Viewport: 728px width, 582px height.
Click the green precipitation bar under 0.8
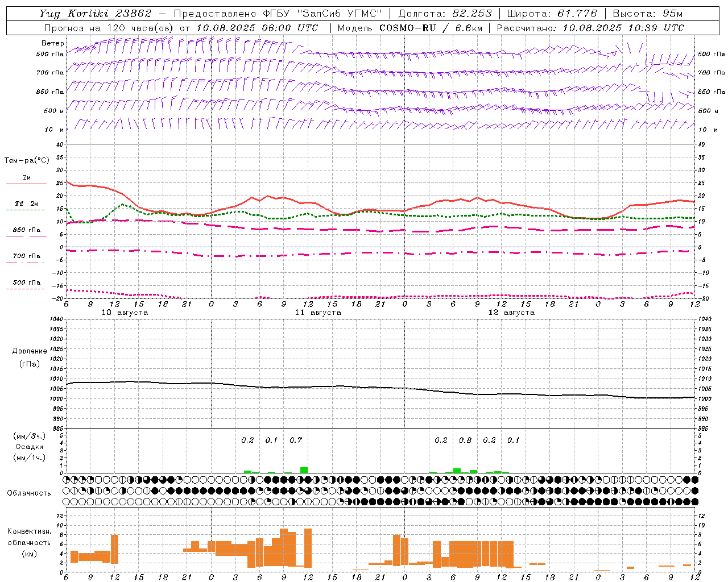pyautogui.click(x=457, y=471)
